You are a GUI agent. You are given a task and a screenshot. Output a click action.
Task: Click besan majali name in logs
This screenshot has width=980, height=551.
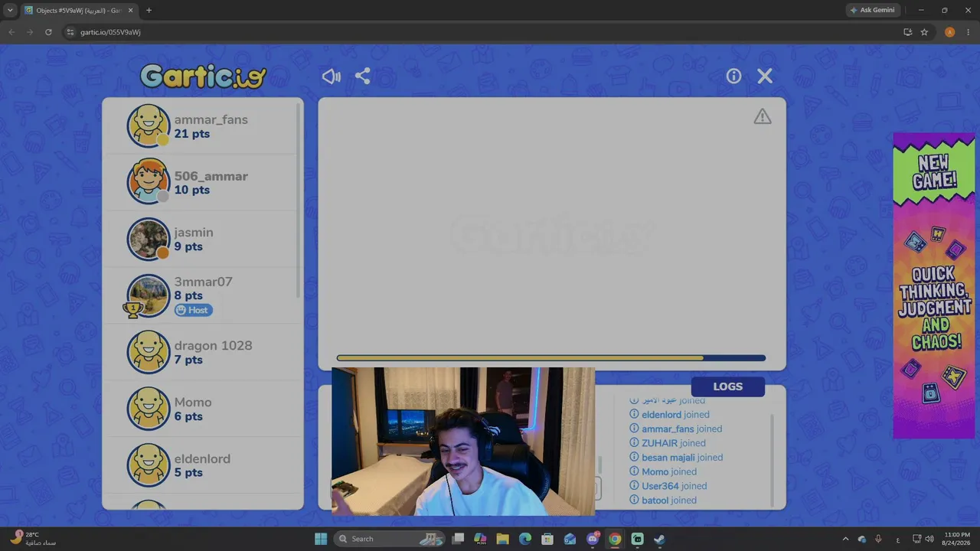668,458
